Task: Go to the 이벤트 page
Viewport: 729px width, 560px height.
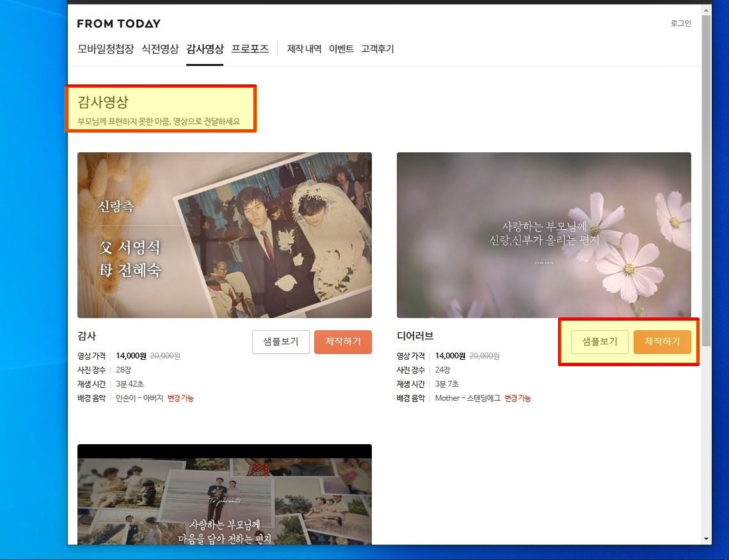Action: coord(341,49)
